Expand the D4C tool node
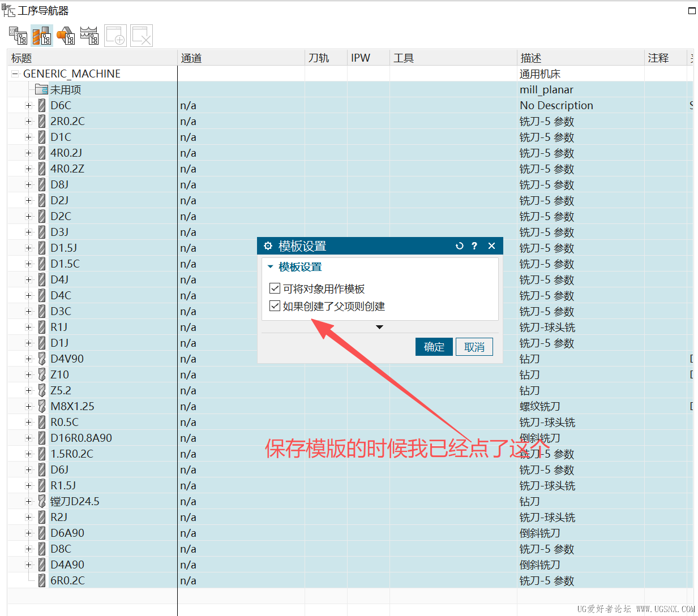 [x=28, y=295]
